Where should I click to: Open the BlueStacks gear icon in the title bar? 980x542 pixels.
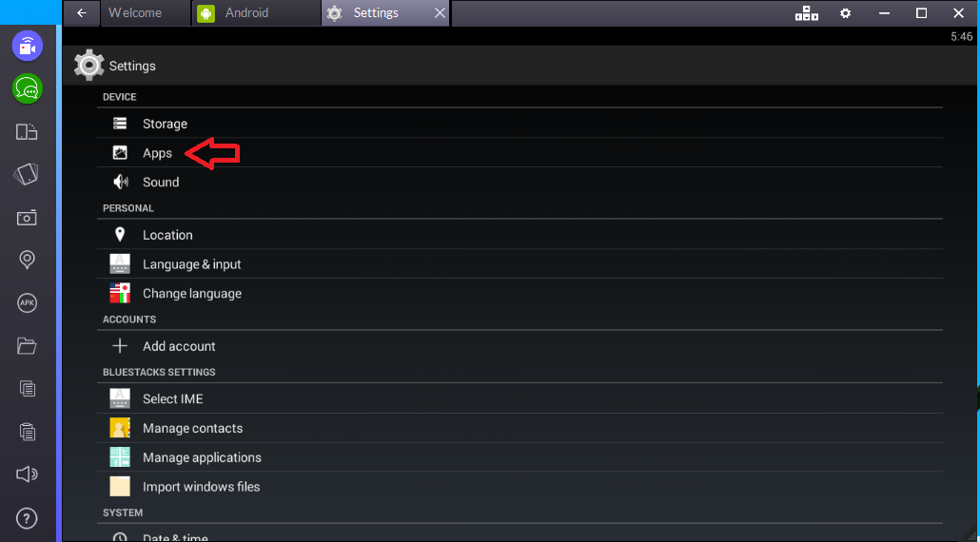(845, 13)
